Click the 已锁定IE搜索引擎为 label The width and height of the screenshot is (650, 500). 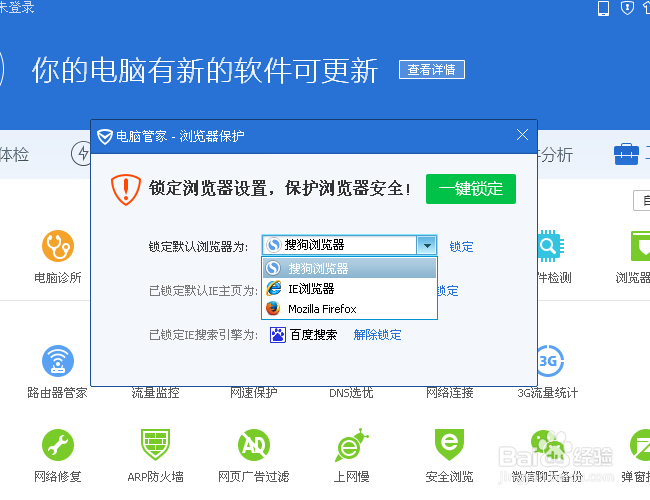click(203, 335)
